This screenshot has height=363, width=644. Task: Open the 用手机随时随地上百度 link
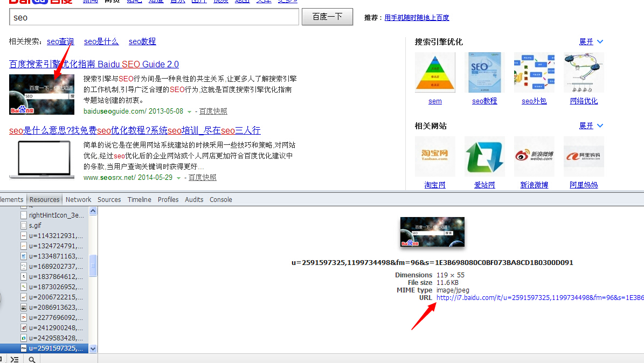(417, 18)
